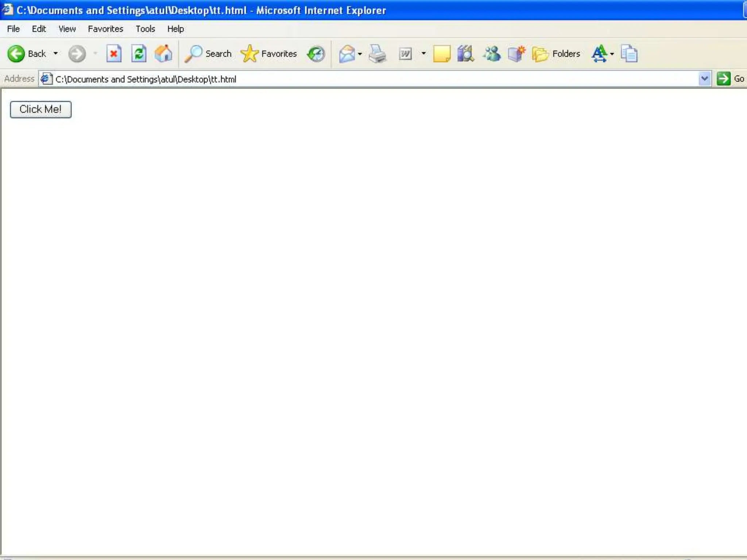Click inside the Address field
This screenshot has height=560, width=747.
coord(365,79)
